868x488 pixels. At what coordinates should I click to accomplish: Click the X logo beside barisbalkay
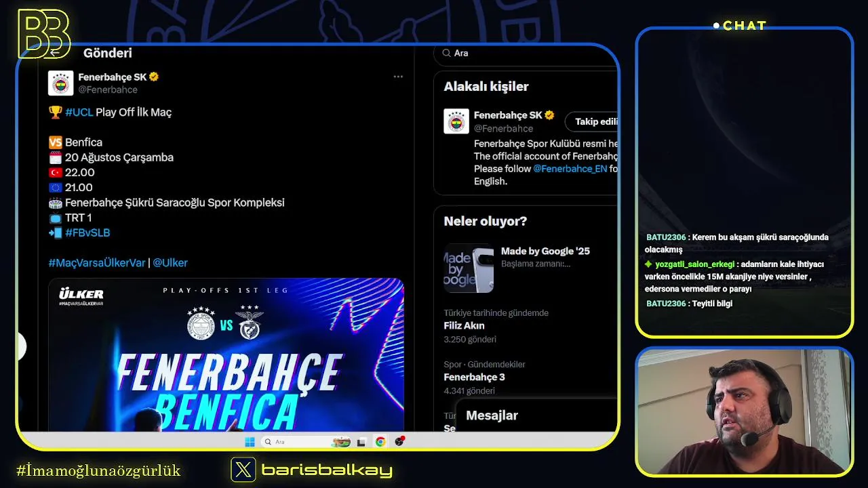point(243,470)
